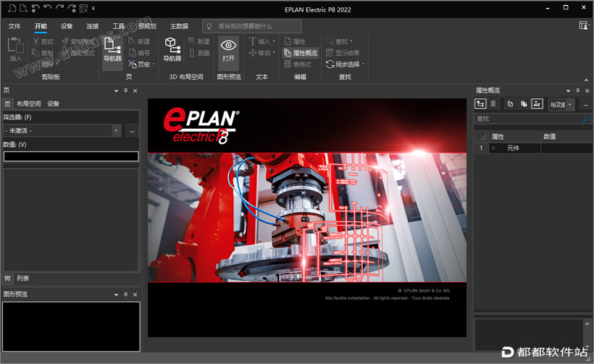
Task: Click the 编号 page numbering icon
Action: [x=133, y=53]
